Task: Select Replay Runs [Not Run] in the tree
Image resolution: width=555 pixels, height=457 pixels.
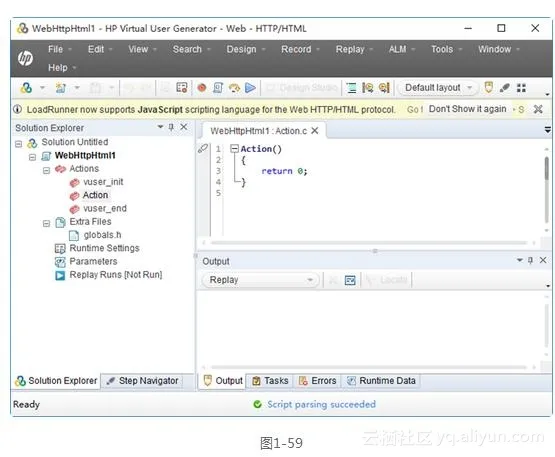Action: click(116, 275)
